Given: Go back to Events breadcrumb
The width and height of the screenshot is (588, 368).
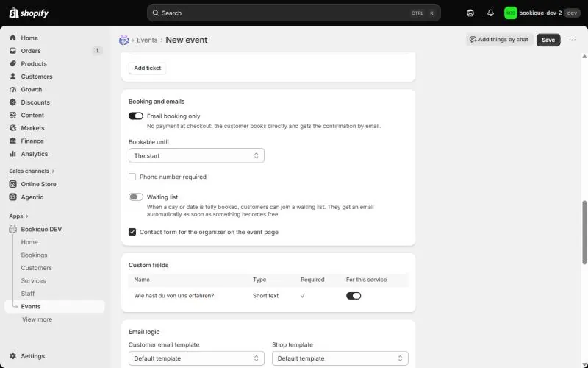Looking at the screenshot, I should click(147, 40).
